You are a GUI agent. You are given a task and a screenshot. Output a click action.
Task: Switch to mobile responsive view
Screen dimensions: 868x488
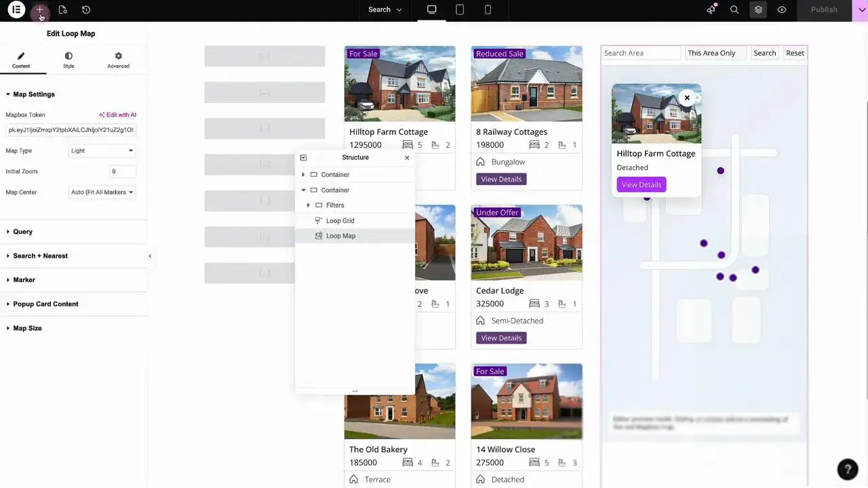pos(488,9)
